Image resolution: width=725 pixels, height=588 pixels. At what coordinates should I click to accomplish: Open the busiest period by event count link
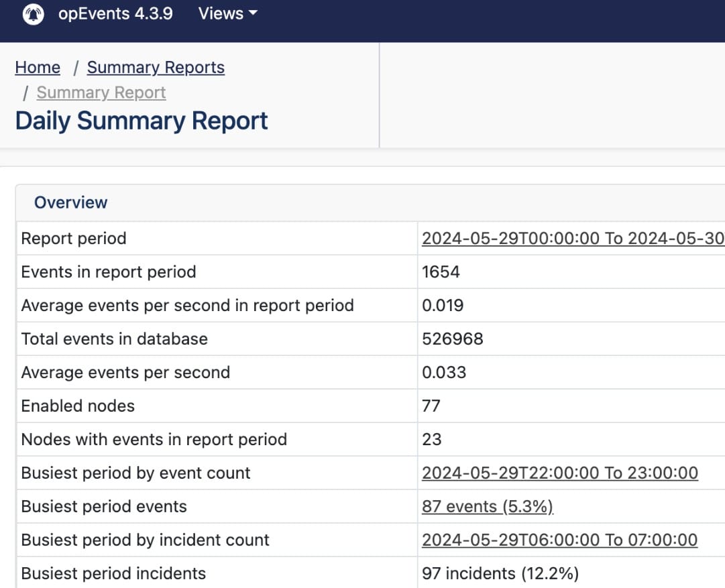(559, 473)
